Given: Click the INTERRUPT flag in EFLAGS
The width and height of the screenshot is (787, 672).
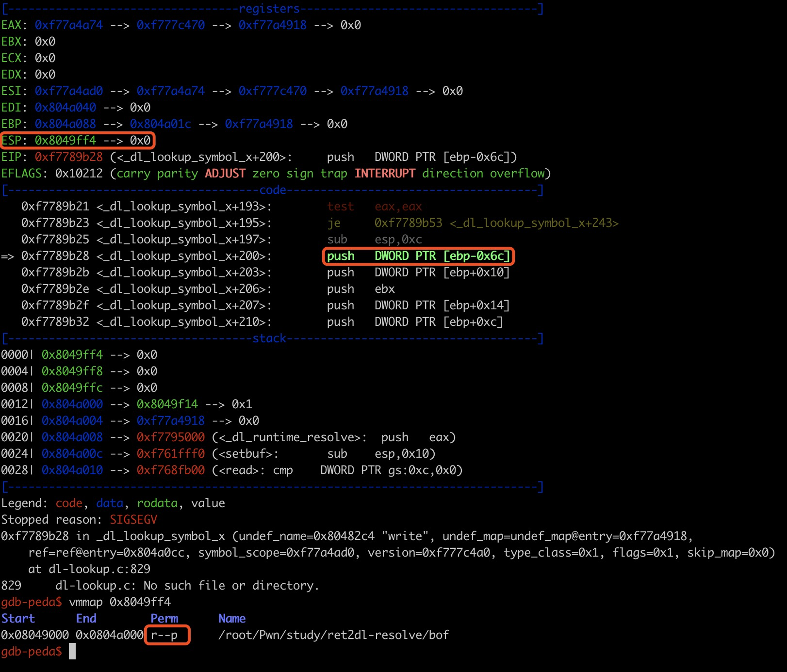Looking at the screenshot, I should click(x=385, y=174).
